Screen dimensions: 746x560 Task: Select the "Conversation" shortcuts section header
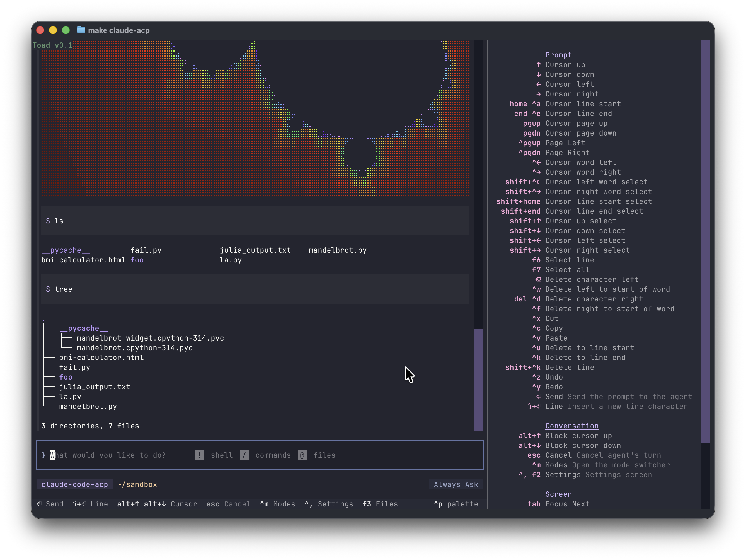(x=572, y=426)
